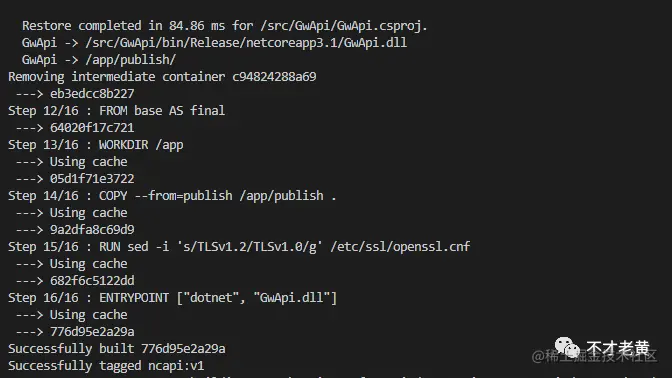Click 'Successfully built 776d95e2a29a' line
This screenshot has width=672, height=378.
point(117,349)
